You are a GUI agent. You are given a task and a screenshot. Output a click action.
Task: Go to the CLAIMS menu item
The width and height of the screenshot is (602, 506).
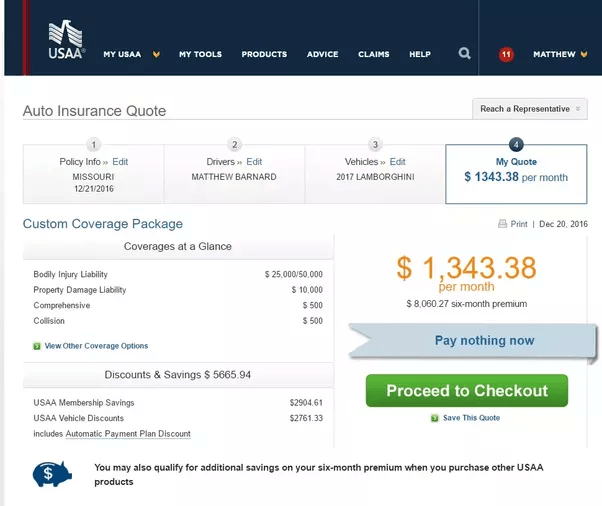pyautogui.click(x=374, y=54)
